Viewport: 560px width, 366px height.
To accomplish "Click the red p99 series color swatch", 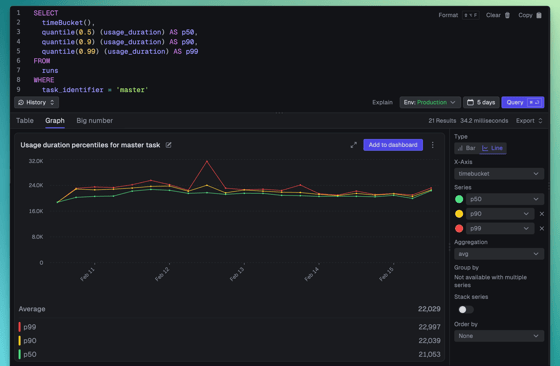I will click(x=459, y=229).
